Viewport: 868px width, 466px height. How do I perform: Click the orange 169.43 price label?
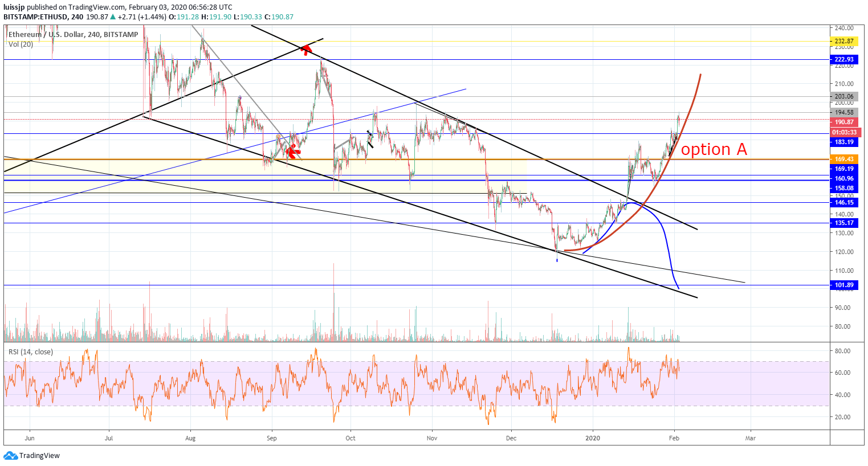(x=843, y=159)
